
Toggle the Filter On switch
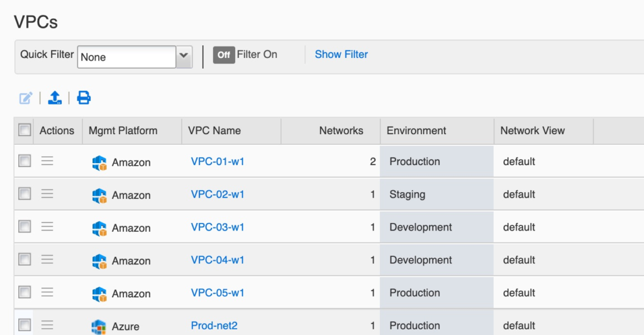click(x=223, y=55)
